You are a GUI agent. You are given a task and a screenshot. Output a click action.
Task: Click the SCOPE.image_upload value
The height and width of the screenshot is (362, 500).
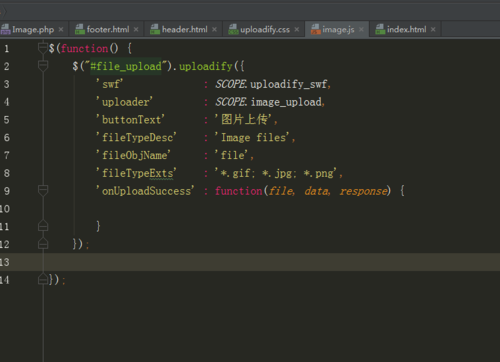[x=268, y=102]
